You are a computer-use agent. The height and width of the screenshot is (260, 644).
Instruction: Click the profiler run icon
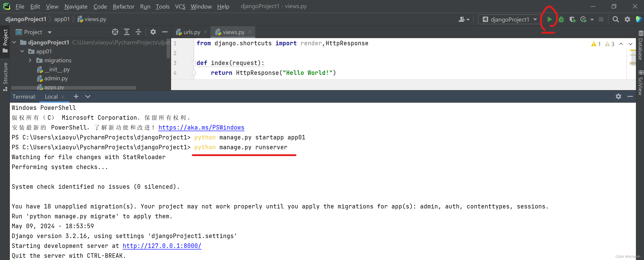point(584,19)
